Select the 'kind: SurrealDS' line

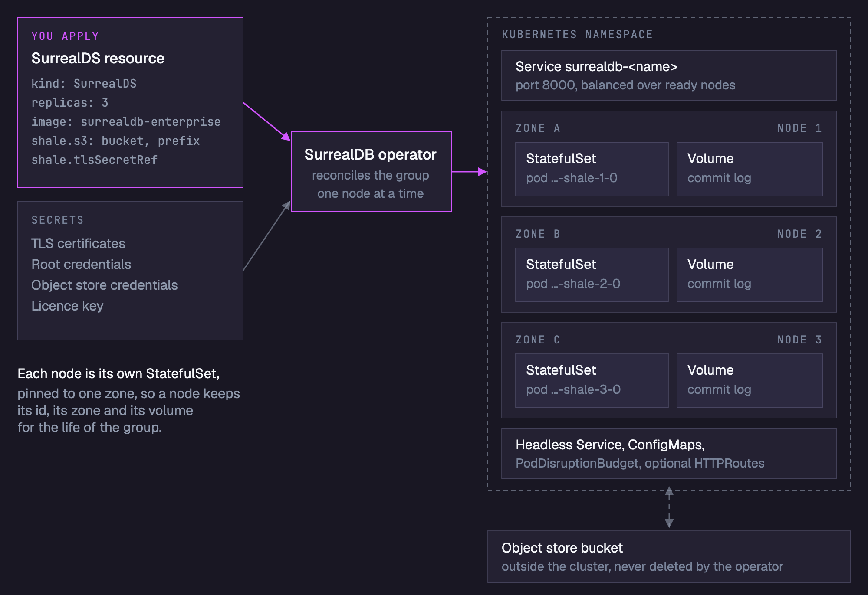point(84,83)
